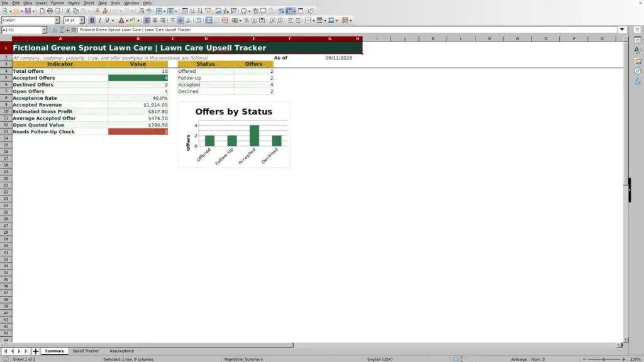Click the sidebar settings hamburger button
The width and height of the screenshot is (644, 362).
[x=637, y=30]
